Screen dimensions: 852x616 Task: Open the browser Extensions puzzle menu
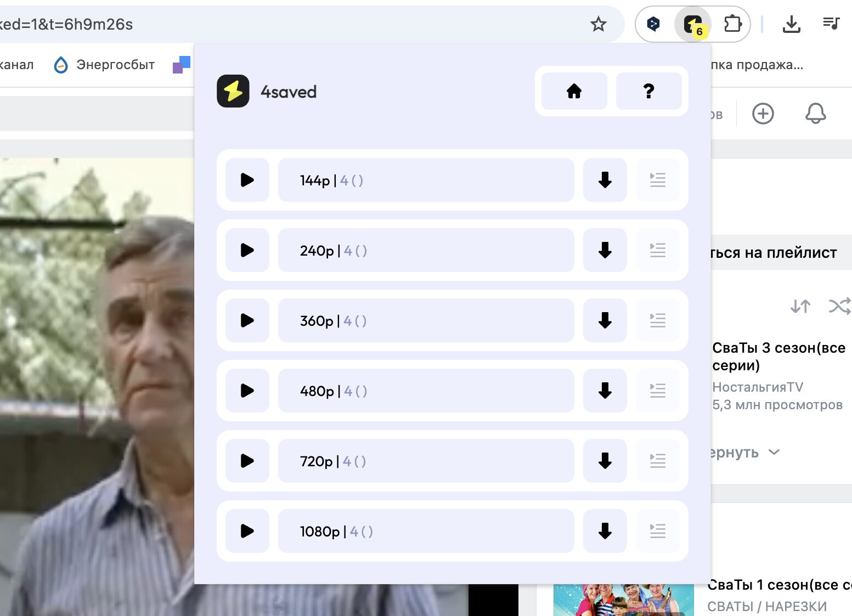click(x=732, y=24)
